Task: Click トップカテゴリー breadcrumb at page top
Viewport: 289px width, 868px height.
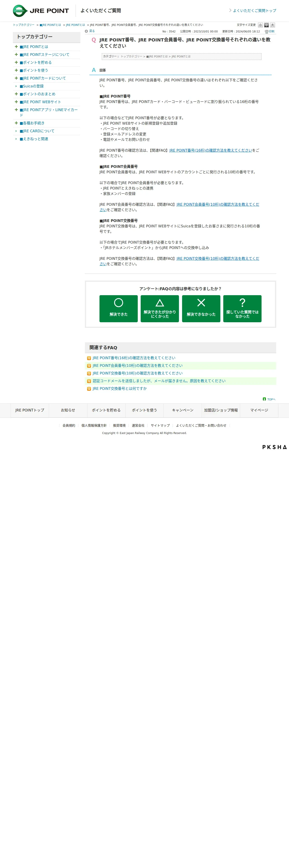Action: click(x=24, y=25)
